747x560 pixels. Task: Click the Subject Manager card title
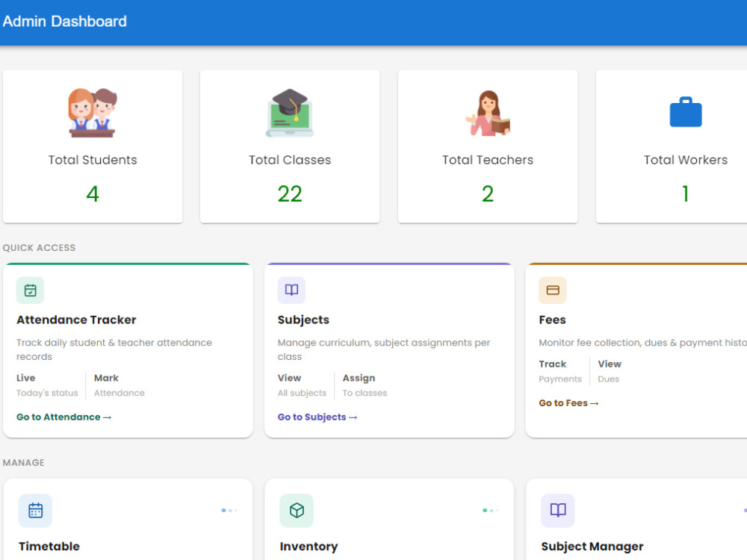592,547
